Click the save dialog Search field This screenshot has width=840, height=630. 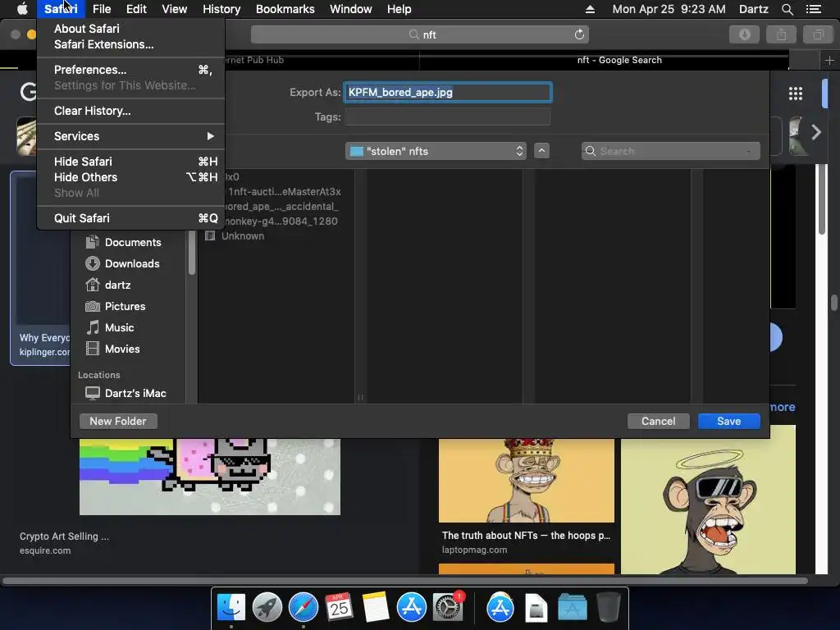pyautogui.click(x=671, y=151)
